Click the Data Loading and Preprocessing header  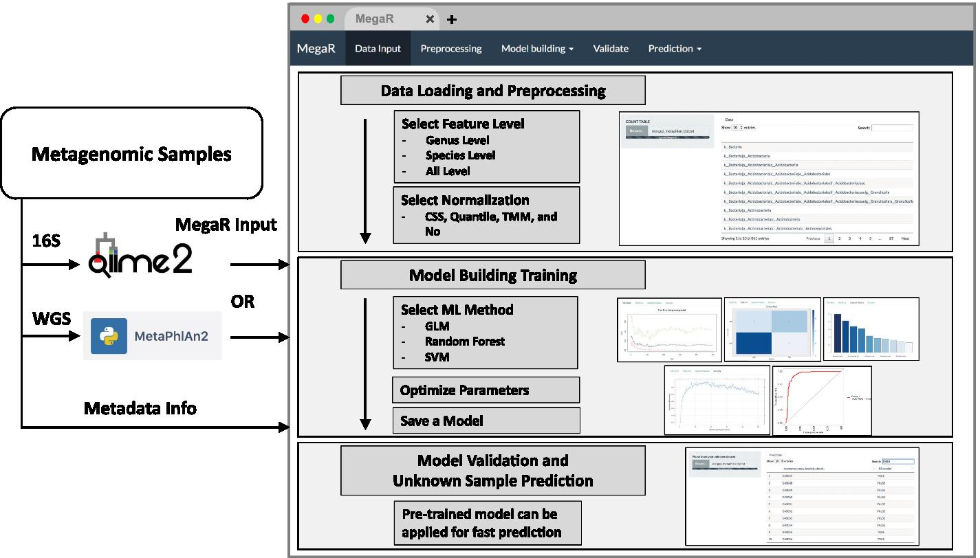(493, 90)
